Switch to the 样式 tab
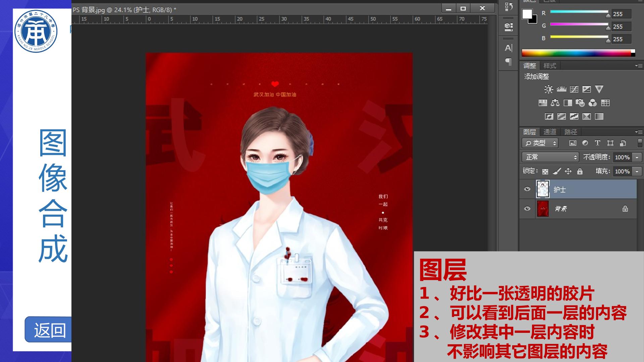644x362 pixels. [550, 66]
